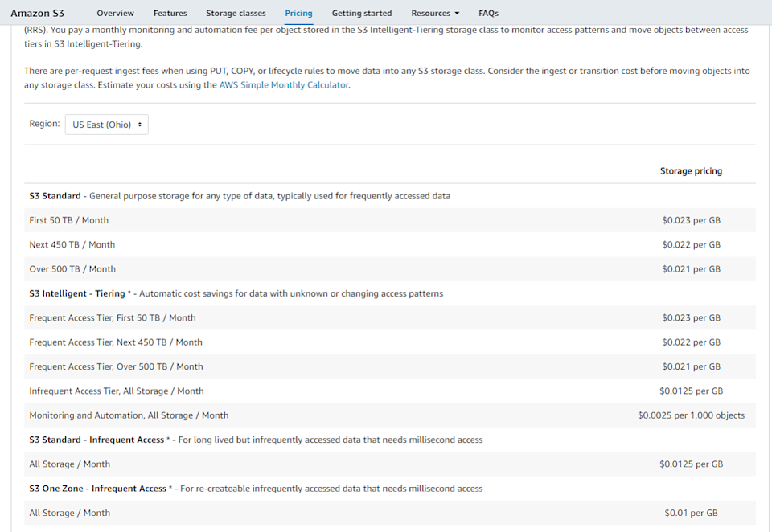Open the Overview tab
Image resolution: width=772 pixels, height=532 pixels.
tap(115, 14)
